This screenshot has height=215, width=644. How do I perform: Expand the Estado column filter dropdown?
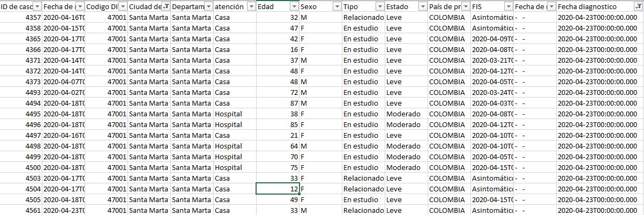[x=422, y=6]
